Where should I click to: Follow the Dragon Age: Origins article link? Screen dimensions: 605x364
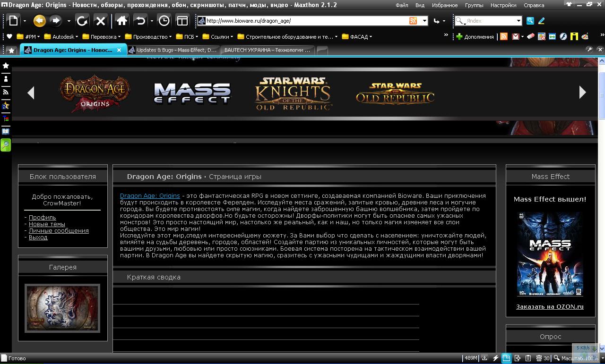[x=150, y=195]
